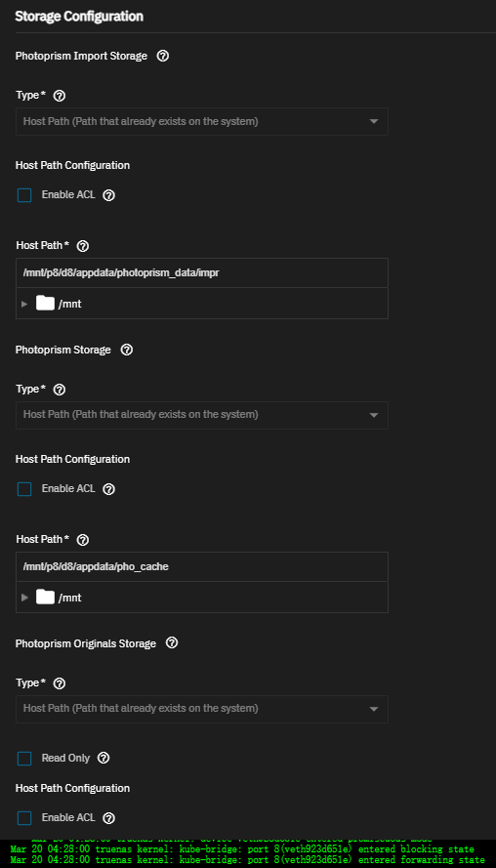Check the Read Only box for Originals Storage
This screenshot has height=868, width=496.
(24, 759)
